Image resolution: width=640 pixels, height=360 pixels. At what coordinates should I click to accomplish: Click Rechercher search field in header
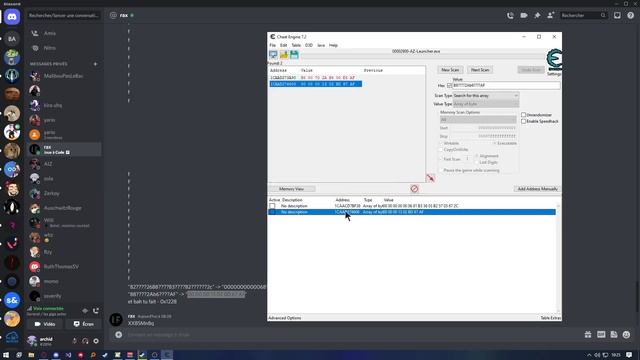pos(583,16)
